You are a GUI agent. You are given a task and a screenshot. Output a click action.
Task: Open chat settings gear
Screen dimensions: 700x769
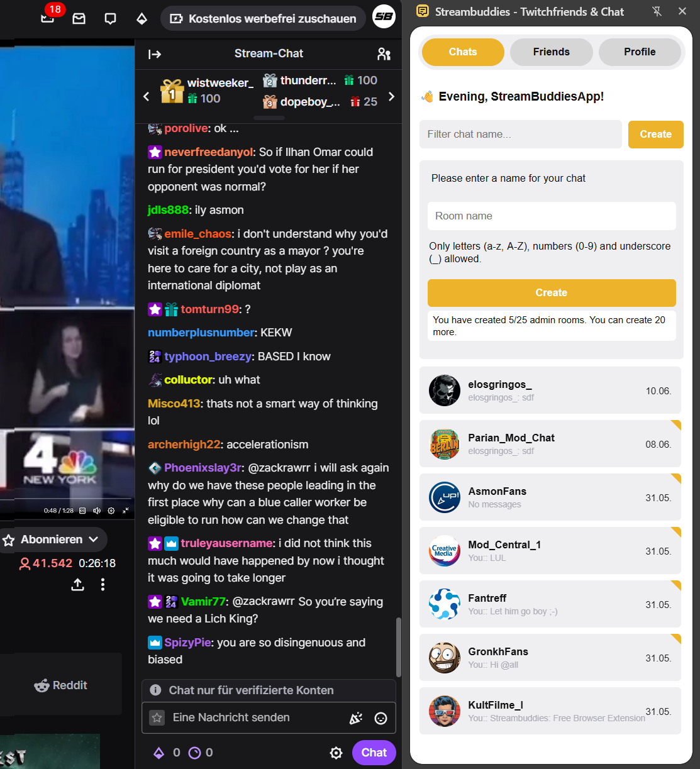click(x=336, y=753)
